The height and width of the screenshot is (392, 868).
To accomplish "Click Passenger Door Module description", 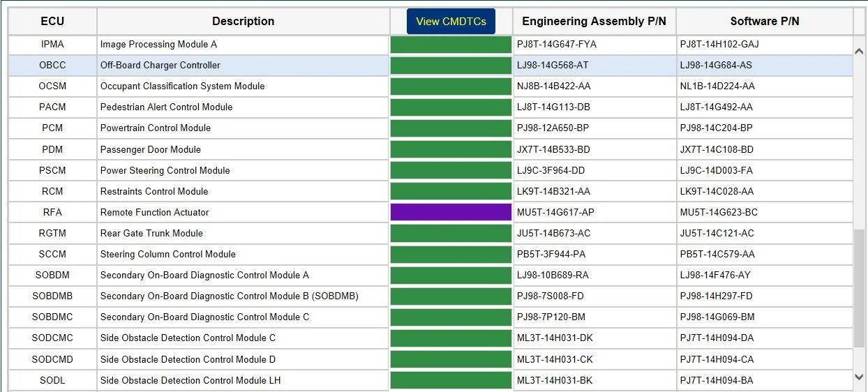I will [150, 149].
